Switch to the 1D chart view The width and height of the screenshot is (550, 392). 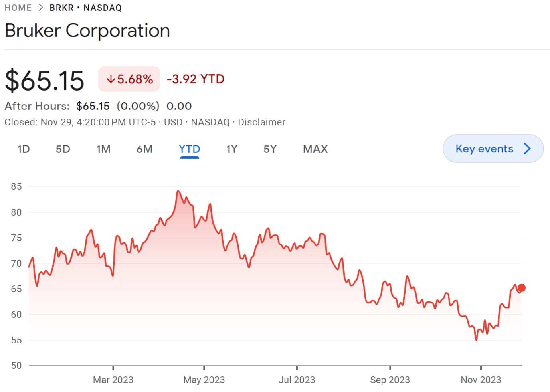23,149
